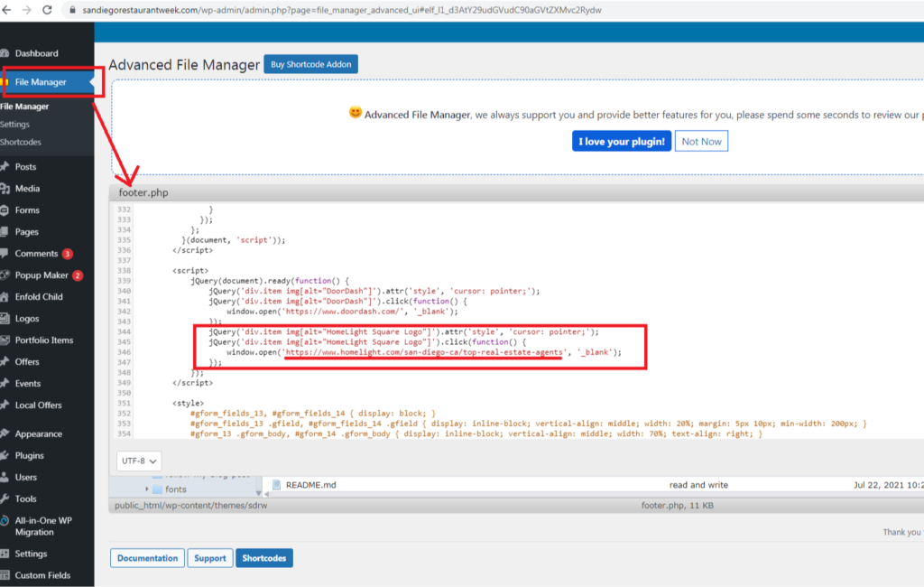Dismiss review prompt with Not Now

(701, 142)
